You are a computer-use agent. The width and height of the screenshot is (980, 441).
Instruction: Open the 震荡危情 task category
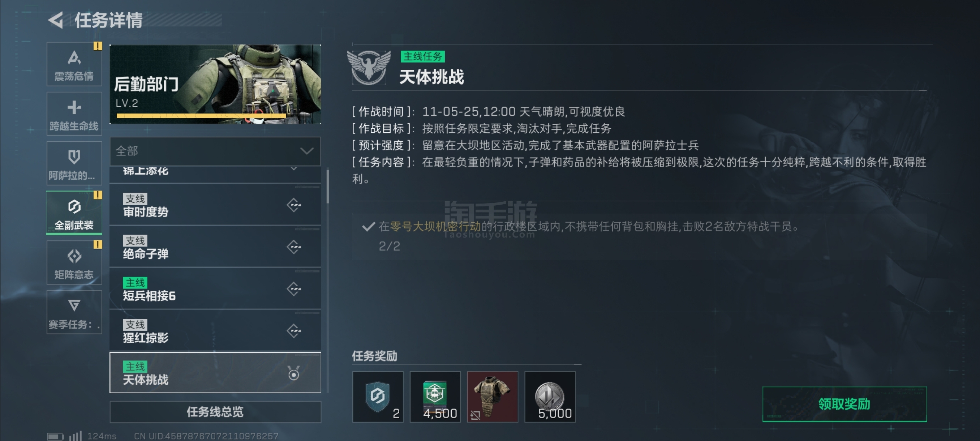74,64
